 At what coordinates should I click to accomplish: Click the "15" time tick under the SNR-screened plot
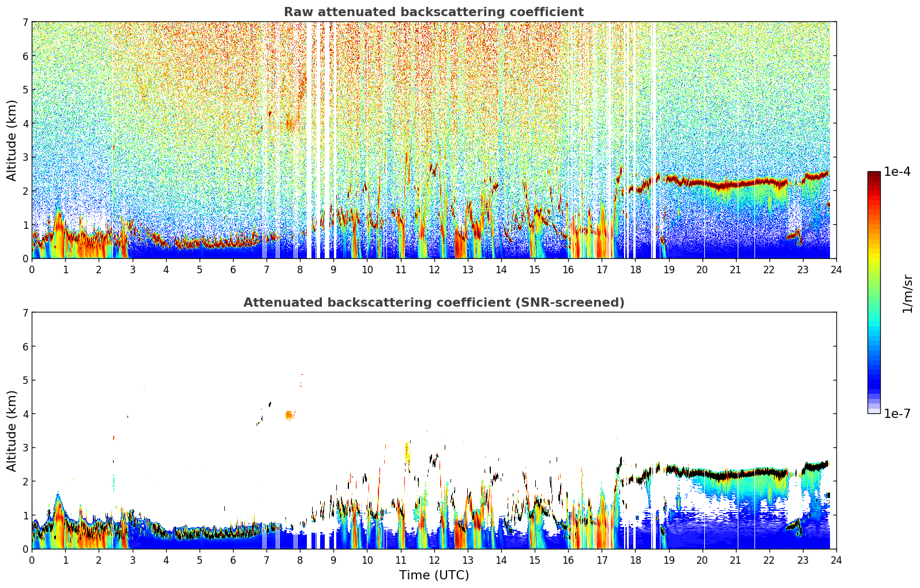coord(535,560)
